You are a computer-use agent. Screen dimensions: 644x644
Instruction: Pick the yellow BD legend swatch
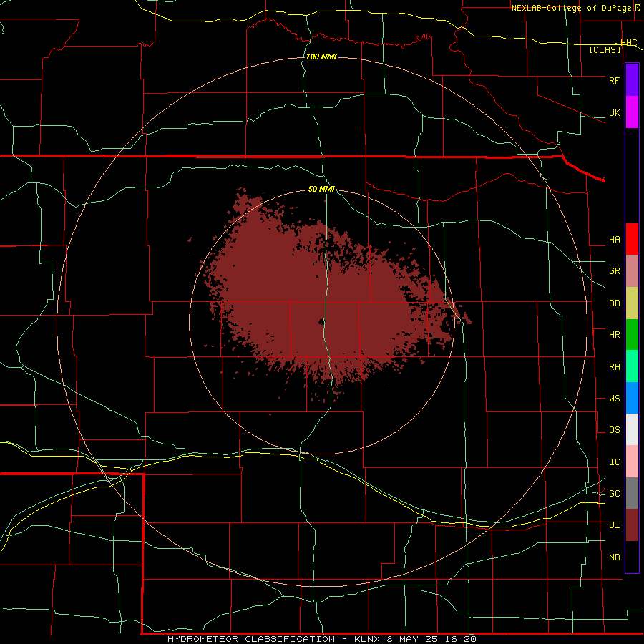(632, 303)
